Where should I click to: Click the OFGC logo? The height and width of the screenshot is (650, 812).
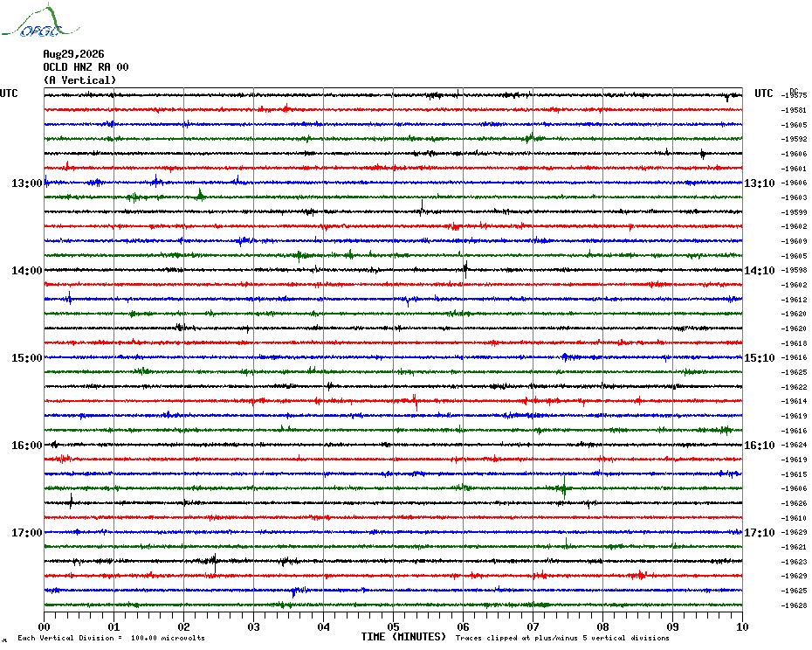click(41, 21)
